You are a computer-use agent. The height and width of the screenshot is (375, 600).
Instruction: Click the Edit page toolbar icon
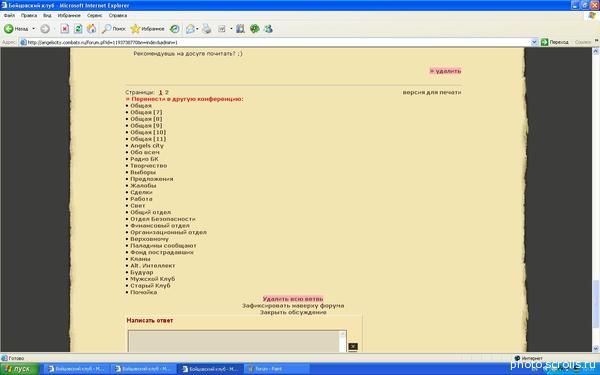(x=222, y=29)
